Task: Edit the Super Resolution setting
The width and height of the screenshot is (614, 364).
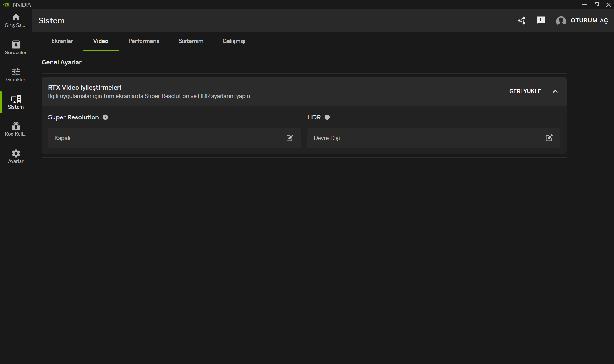Action: click(290, 138)
